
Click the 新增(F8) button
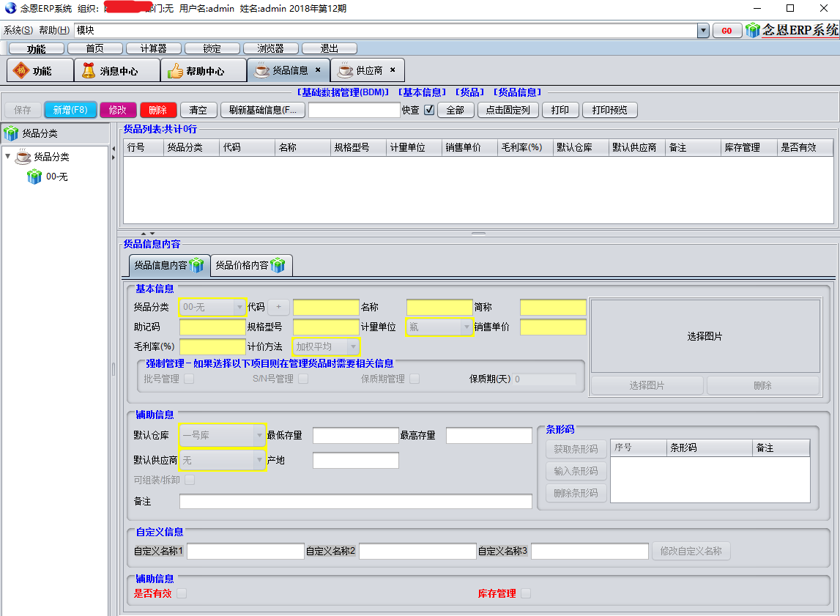pyautogui.click(x=70, y=110)
